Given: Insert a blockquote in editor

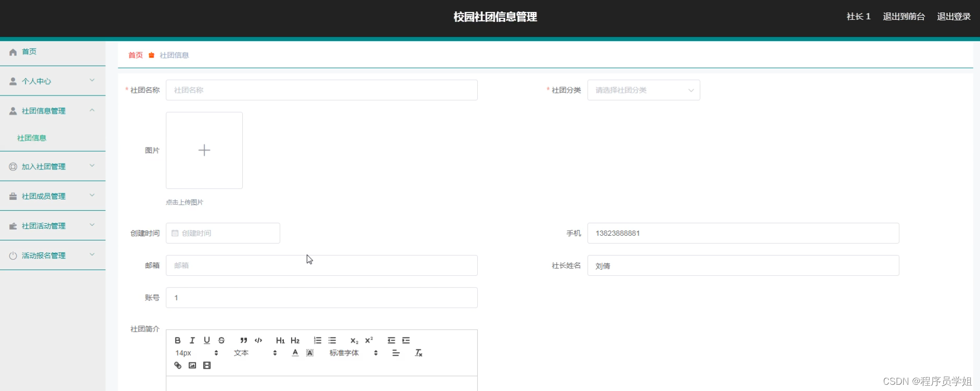Looking at the screenshot, I should point(243,340).
